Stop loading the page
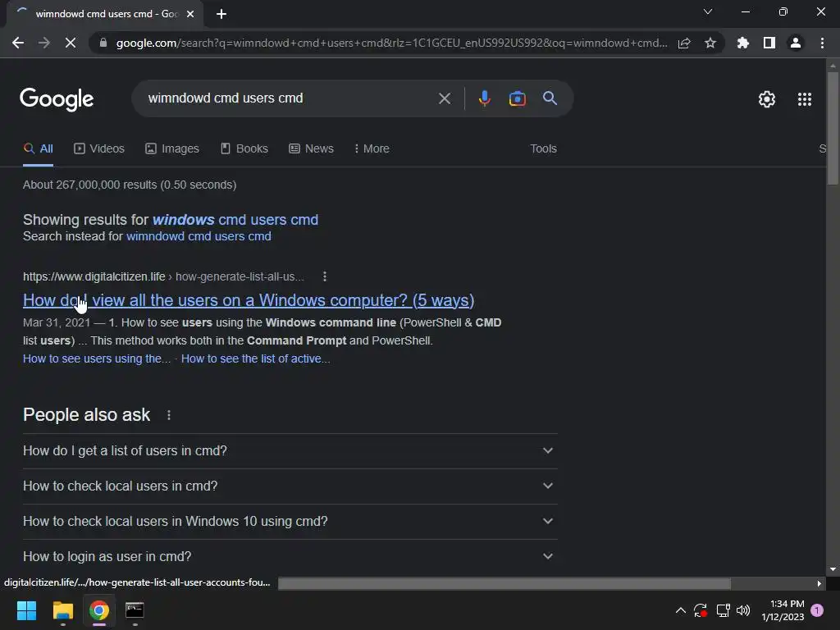This screenshot has width=840, height=630. tap(71, 43)
